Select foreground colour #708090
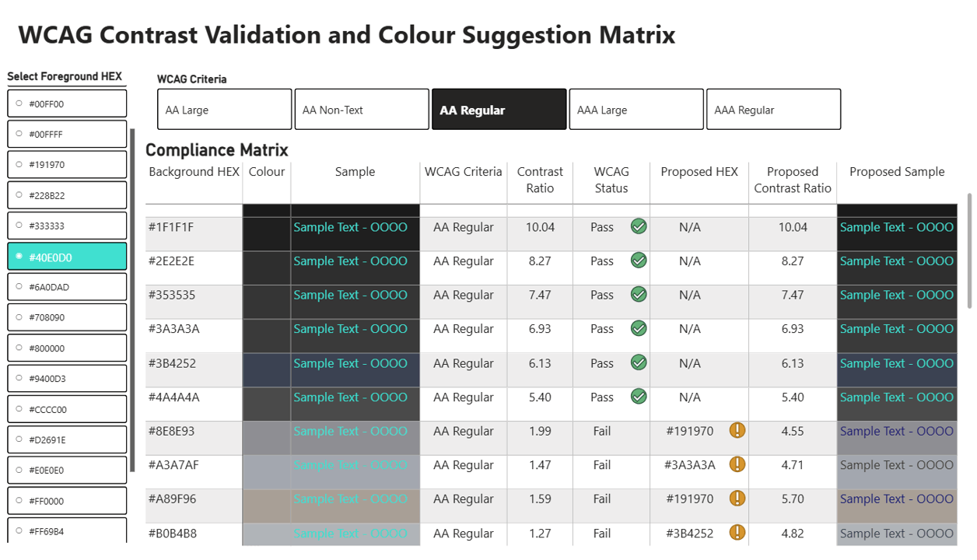The width and height of the screenshot is (977, 560). [x=67, y=317]
